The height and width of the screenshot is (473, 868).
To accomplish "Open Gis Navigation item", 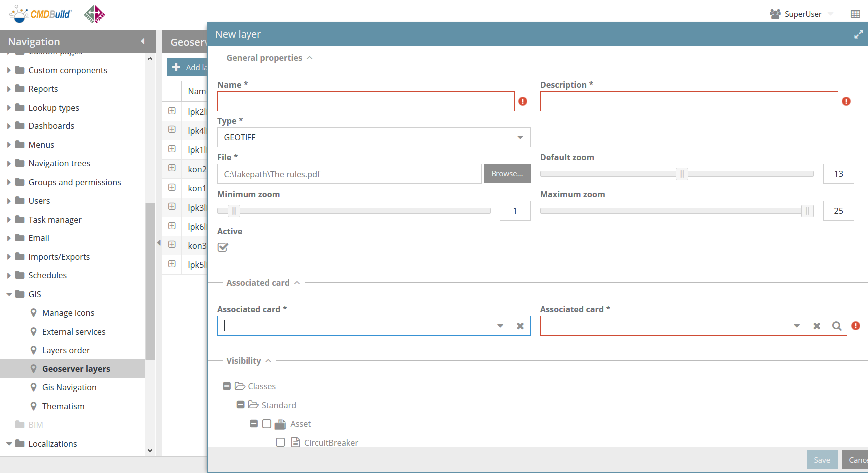I will [x=69, y=387].
